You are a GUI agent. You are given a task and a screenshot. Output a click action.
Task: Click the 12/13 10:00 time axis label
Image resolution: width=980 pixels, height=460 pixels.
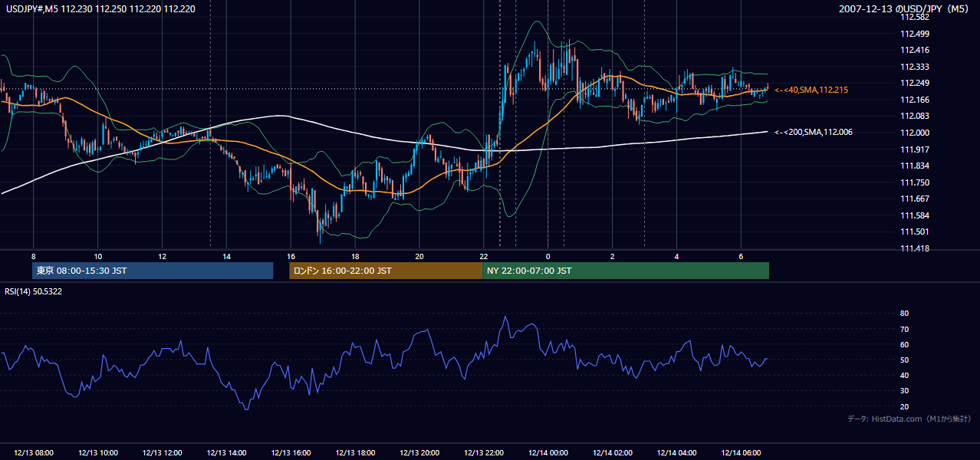(x=98, y=453)
